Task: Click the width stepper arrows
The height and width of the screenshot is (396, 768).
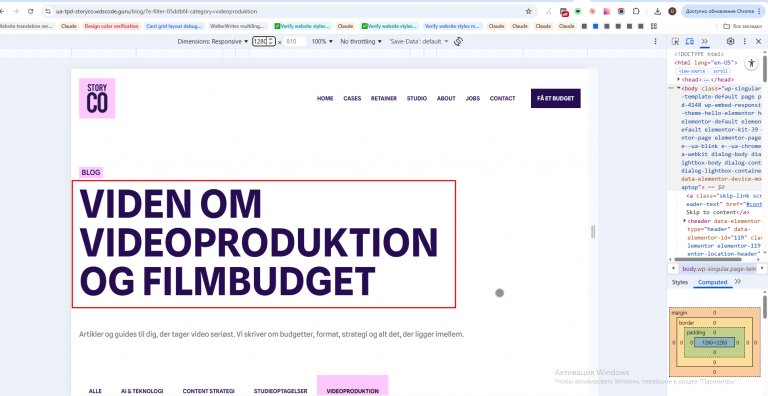Action: pyautogui.click(x=271, y=42)
